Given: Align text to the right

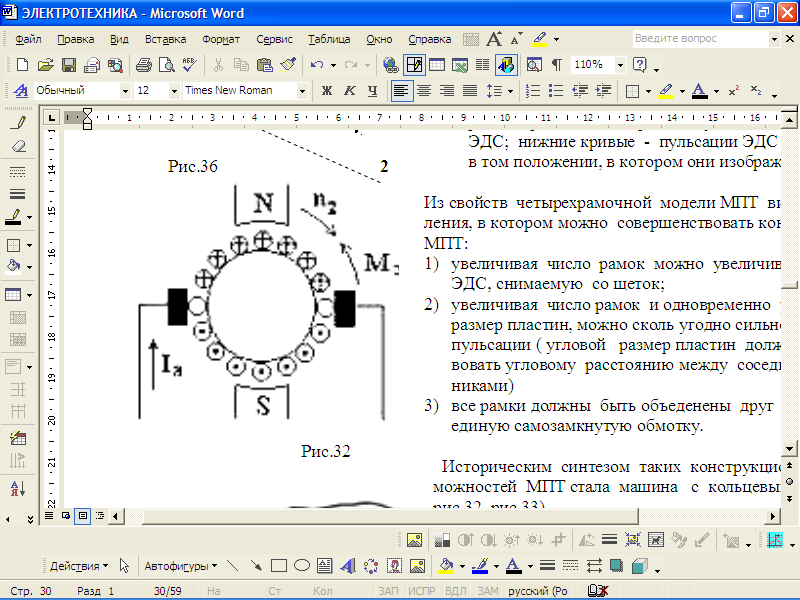Looking at the screenshot, I should click(447, 91).
